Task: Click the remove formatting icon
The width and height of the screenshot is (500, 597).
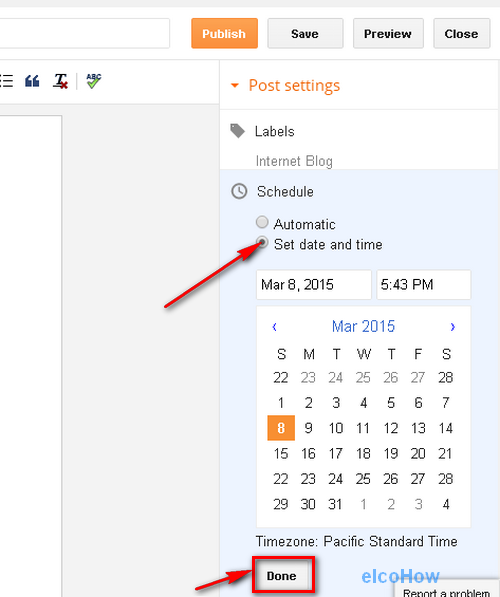Action: tap(60, 81)
